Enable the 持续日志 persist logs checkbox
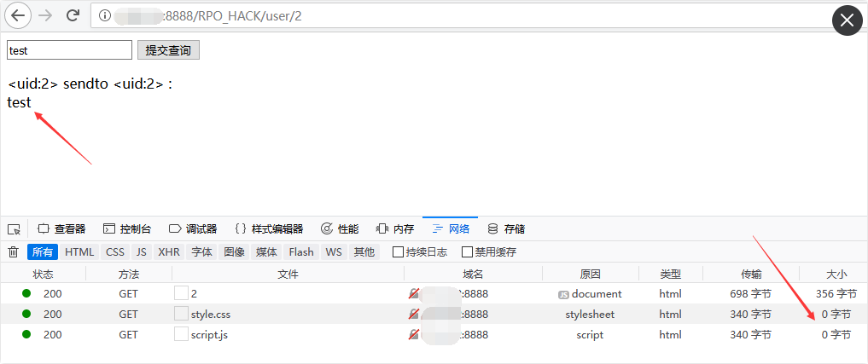The image size is (868, 364). coord(398,252)
